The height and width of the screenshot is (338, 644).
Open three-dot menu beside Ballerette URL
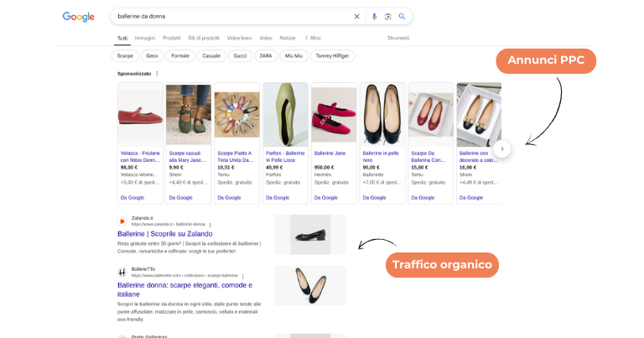coord(242,276)
